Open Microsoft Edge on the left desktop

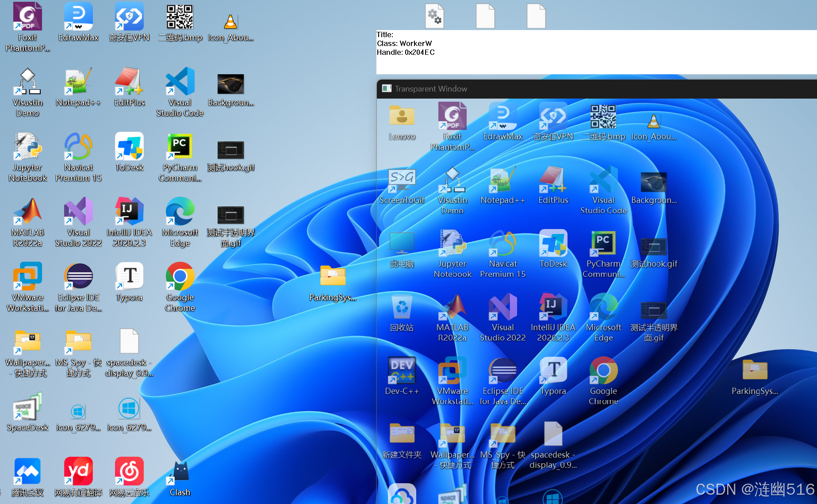point(180,222)
